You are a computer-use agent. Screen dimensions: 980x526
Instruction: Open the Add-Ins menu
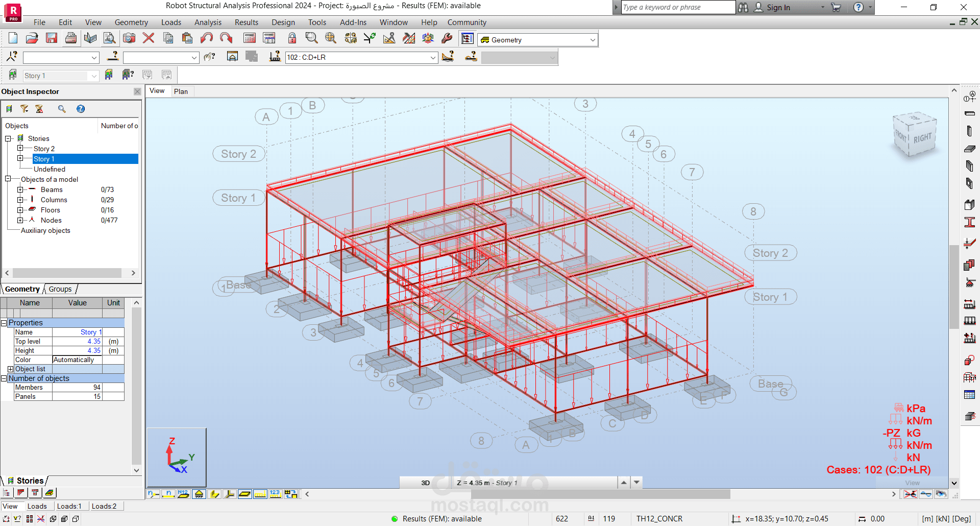tap(353, 22)
